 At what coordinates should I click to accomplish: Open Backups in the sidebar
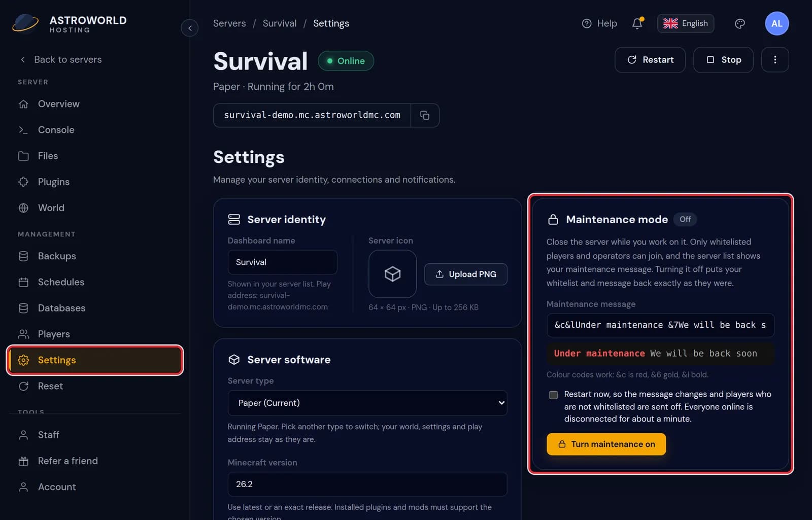(x=95, y=256)
